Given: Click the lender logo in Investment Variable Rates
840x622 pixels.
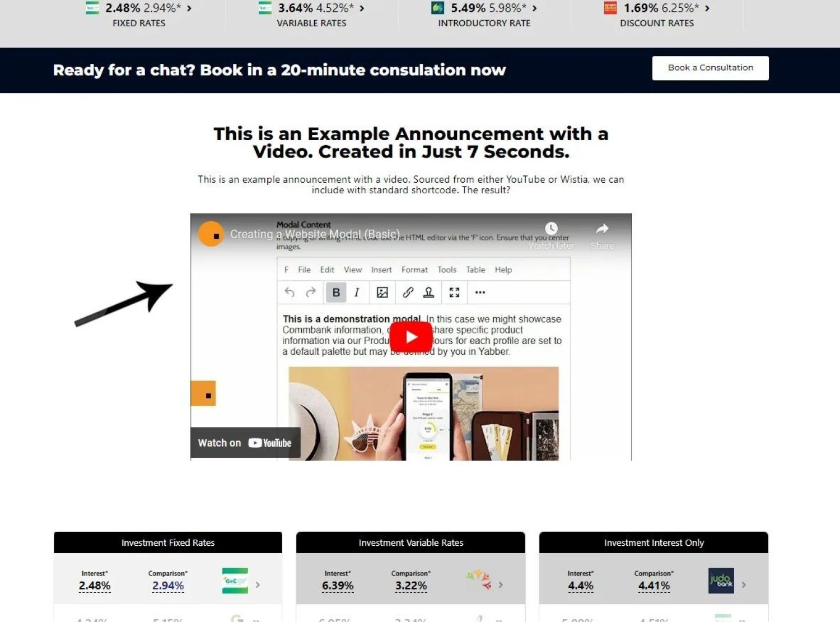Looking at the screenshot, I should coord(478,579).
